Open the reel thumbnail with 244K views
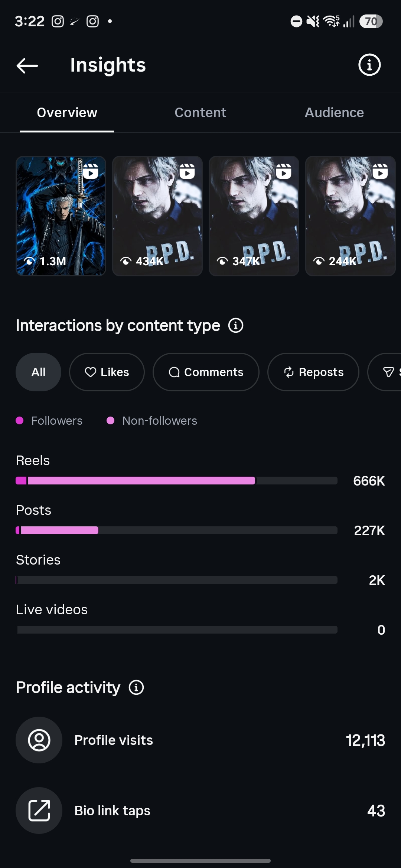The width and height of the screenshot is (401, 868). click(x=351, y=216)
